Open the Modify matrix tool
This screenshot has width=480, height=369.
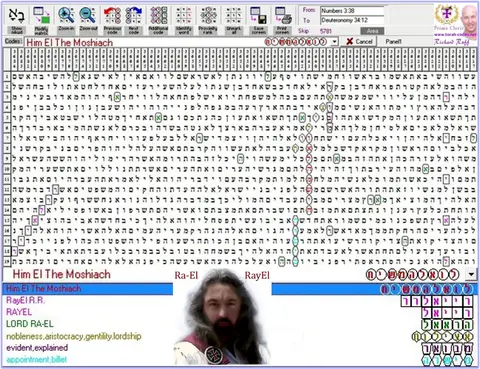click(x=41, y=20)
